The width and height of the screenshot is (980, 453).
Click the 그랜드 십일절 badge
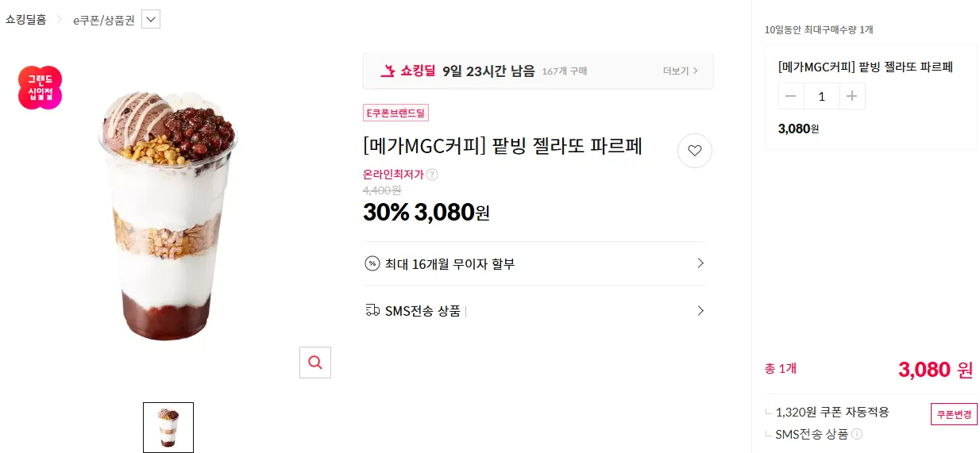pos(40,87)
